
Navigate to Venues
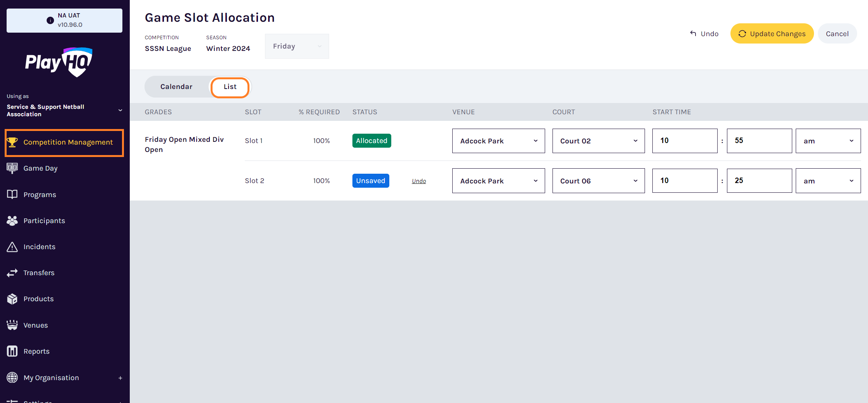point(35,325)
